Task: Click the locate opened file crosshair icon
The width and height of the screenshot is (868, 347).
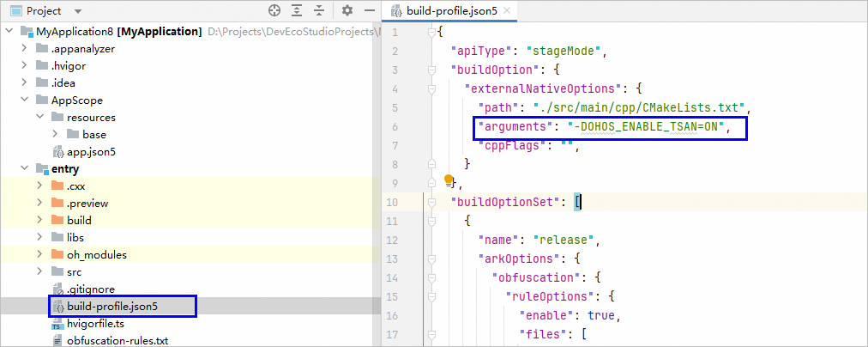Action: [274, 11]
